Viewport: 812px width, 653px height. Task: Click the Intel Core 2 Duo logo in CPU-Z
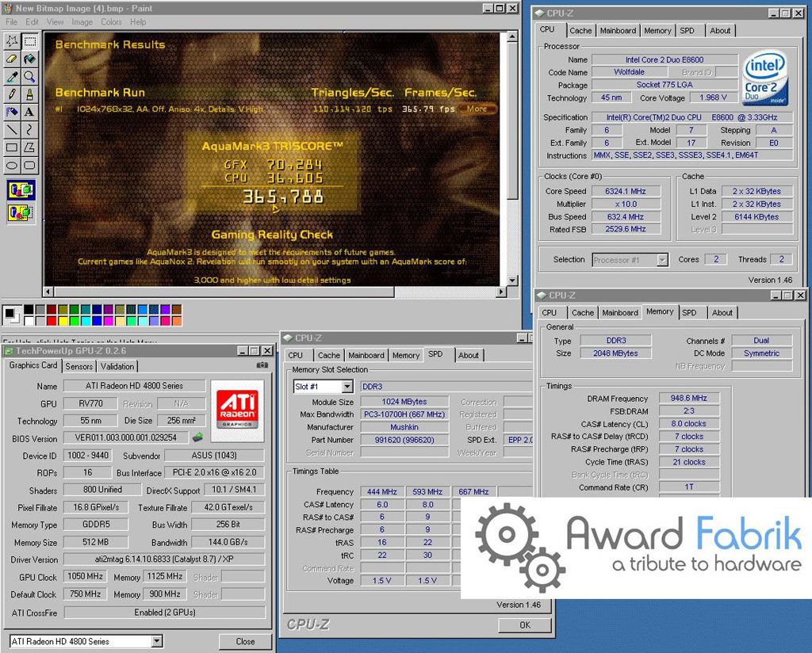pyautogui.click(x=765, y=77)
